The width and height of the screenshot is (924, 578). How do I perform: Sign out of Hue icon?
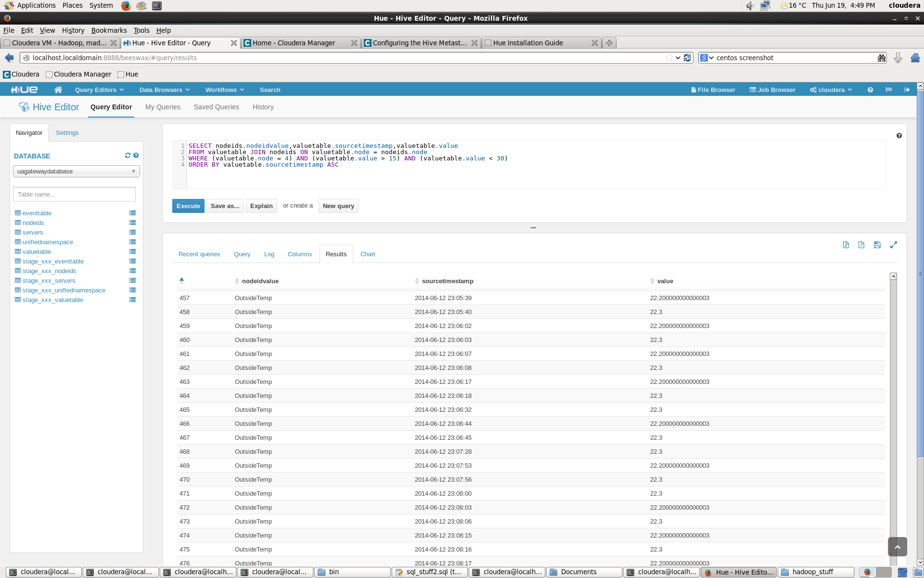(x=907, y=90)
